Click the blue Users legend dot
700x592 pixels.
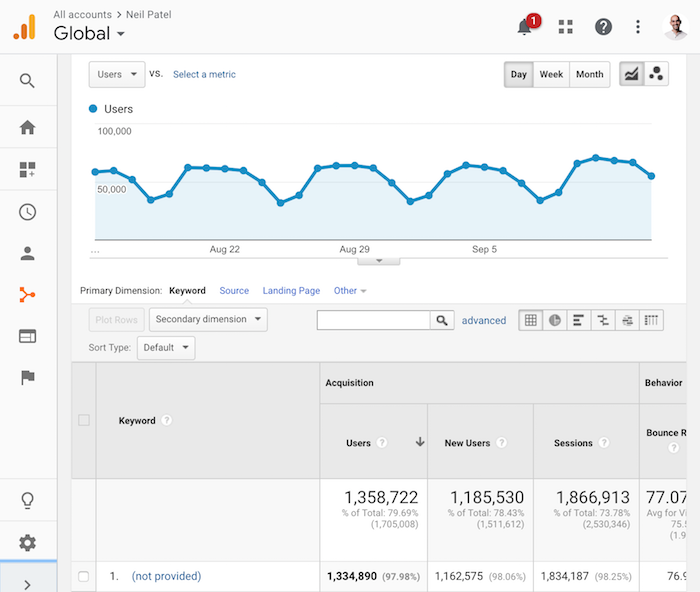93,108
